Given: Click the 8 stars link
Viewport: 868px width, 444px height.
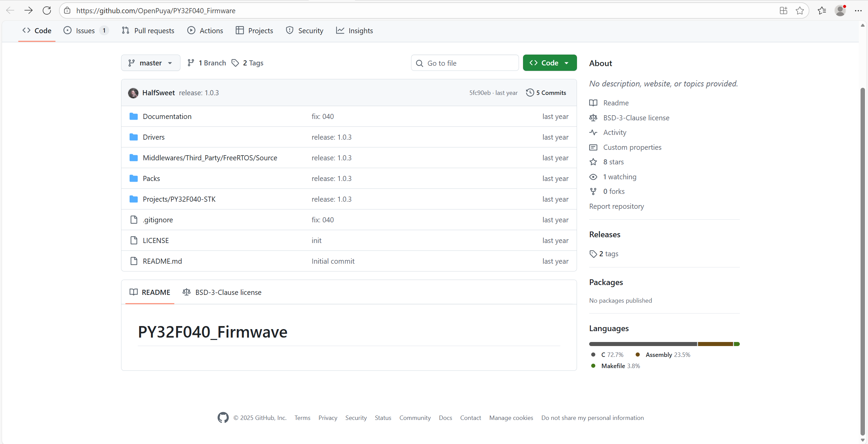Looking at the screenshot, I should click(613, 162).
